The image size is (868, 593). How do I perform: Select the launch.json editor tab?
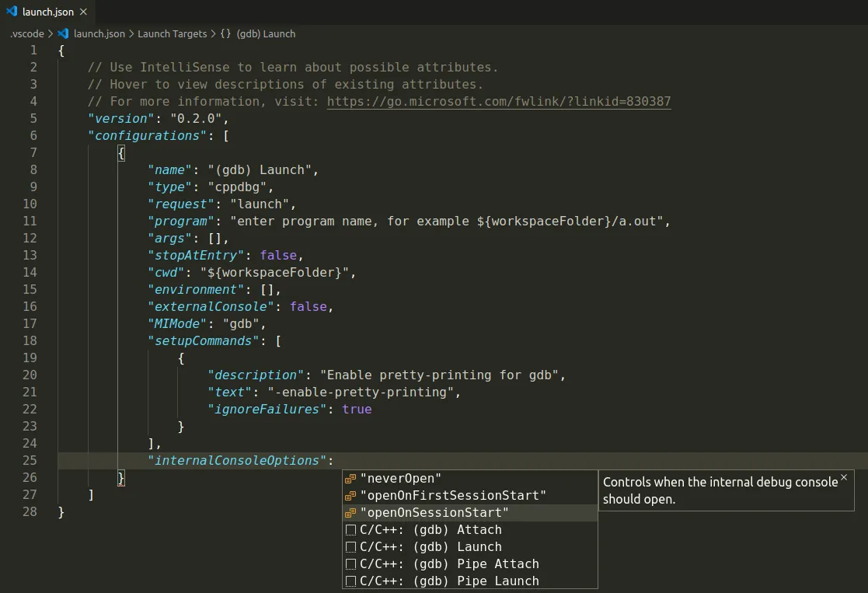[47, 12]
